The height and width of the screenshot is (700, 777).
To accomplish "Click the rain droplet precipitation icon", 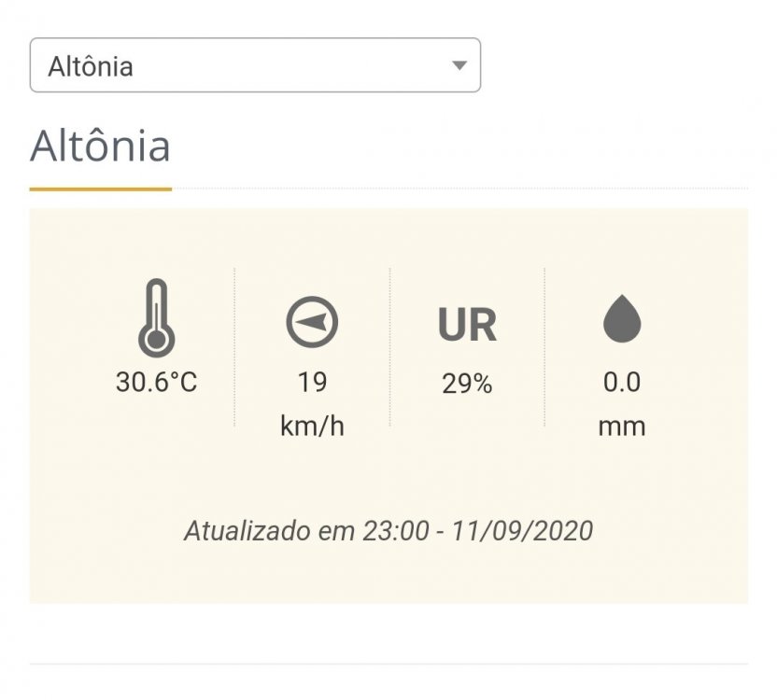I will (x=622, y=320).
